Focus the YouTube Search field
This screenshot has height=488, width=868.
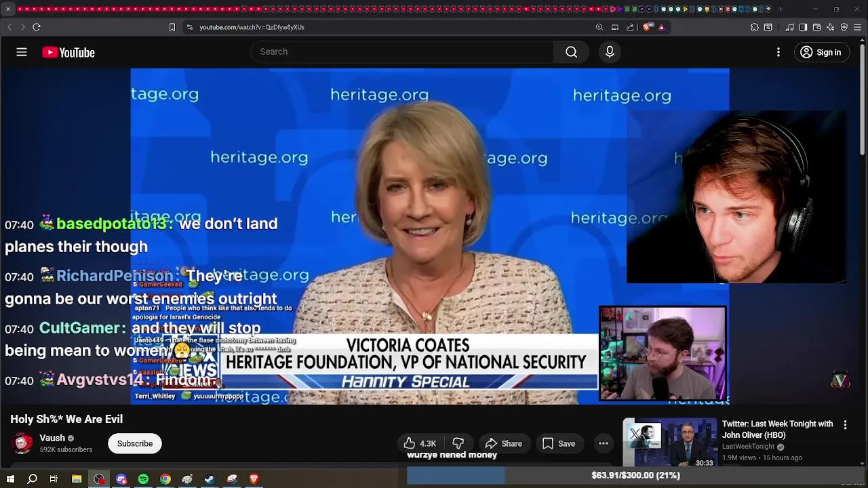403,52
